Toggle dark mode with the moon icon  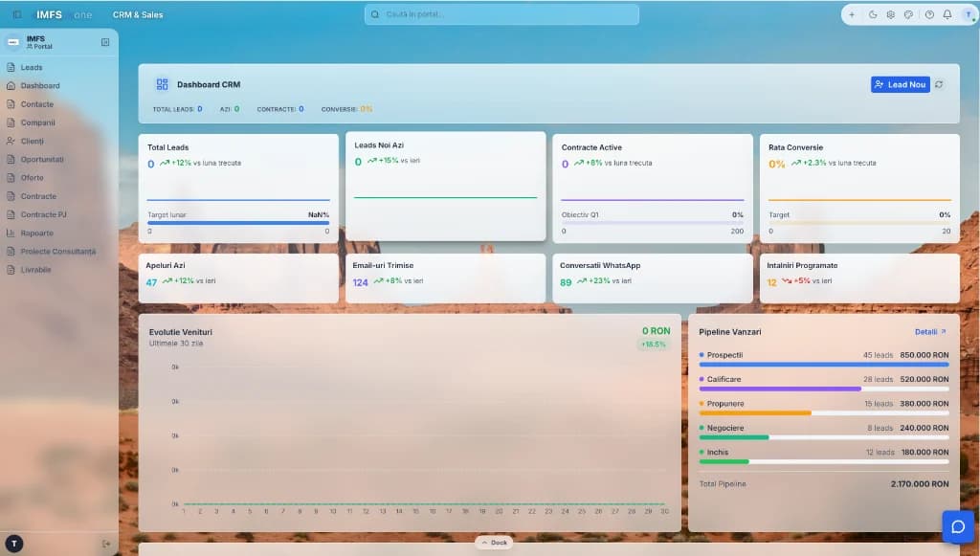coord(873,14)
